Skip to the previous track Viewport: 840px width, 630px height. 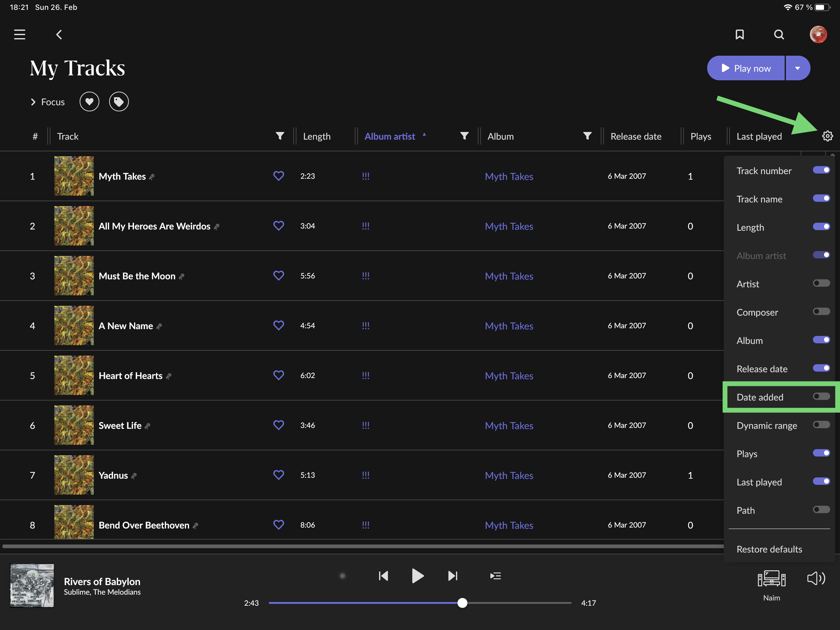383,576
